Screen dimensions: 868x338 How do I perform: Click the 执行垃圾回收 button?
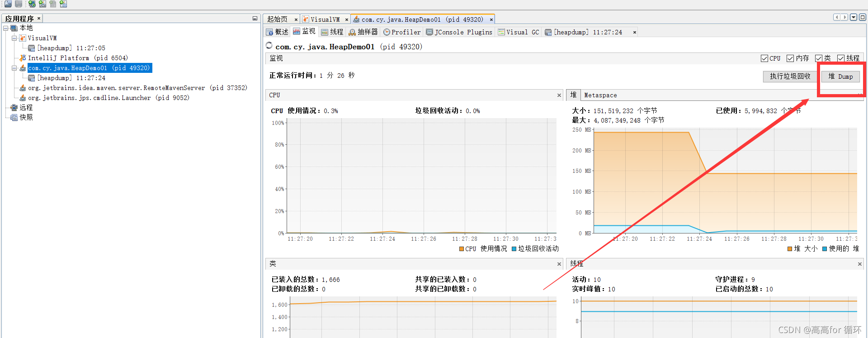[x=790, y=76]
